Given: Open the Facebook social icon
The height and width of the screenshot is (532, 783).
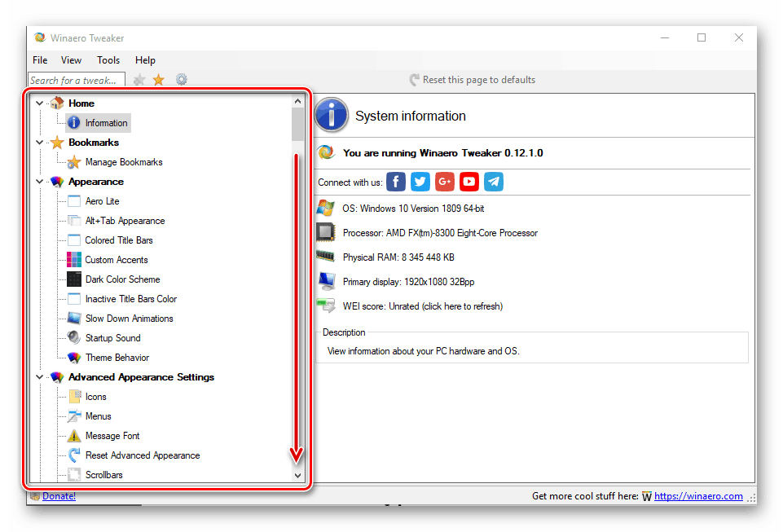Looking at the screenshot, I should (x=396, y=182).
